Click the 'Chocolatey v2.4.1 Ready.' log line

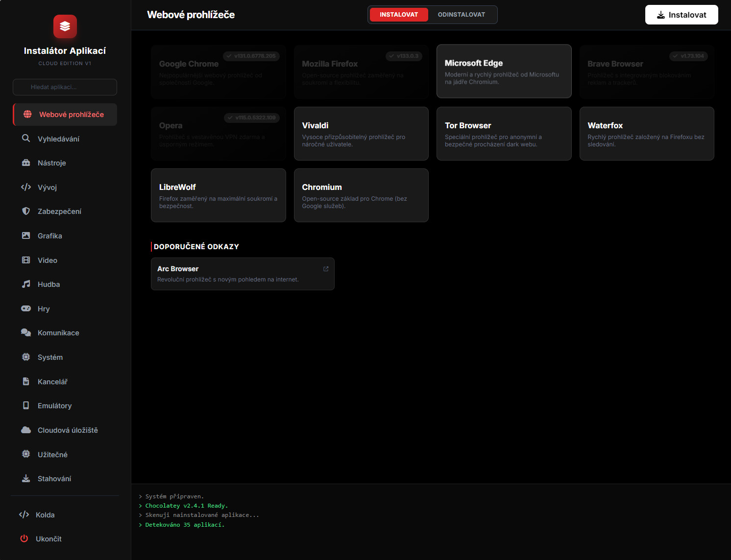[x=183, y=506]
